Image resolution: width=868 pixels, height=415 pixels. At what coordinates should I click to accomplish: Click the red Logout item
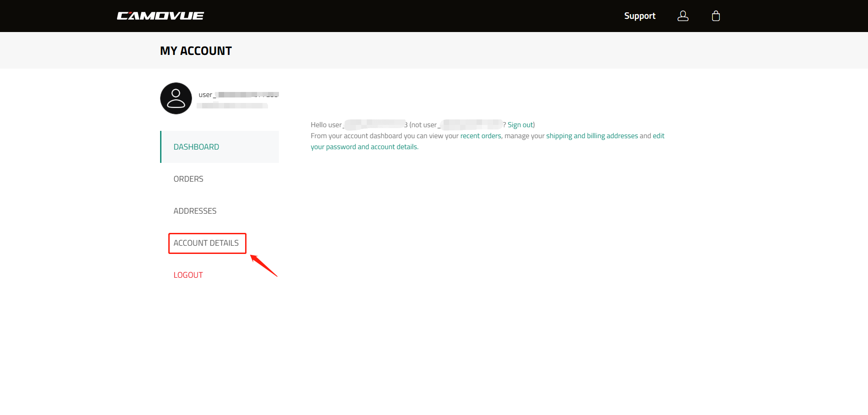[x=188, y=275]
